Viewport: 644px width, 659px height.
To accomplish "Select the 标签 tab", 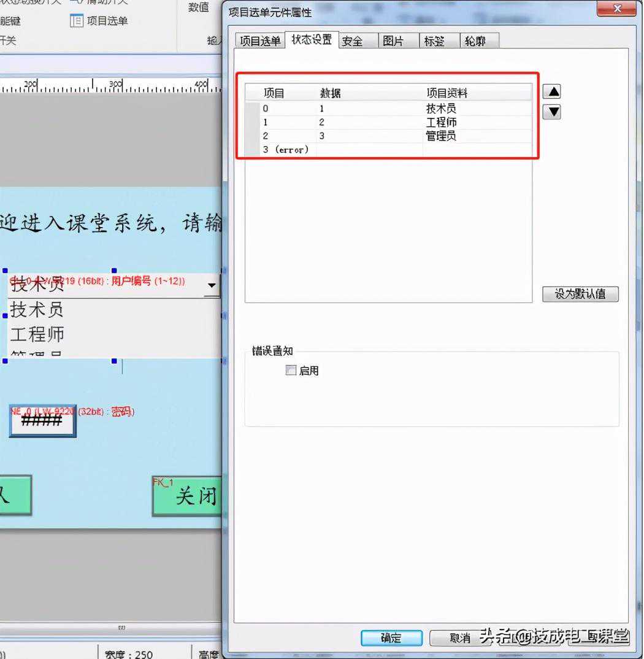I will (434, 41).
